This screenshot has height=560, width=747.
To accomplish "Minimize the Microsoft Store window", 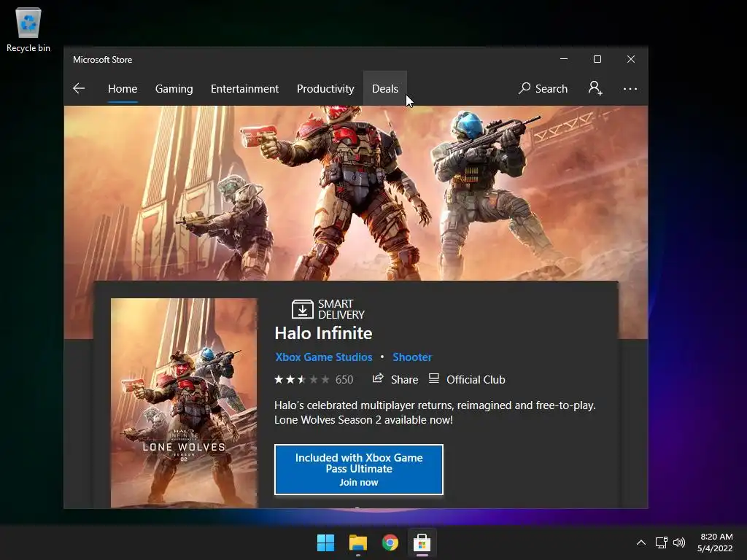I will [x=564, y=59].
